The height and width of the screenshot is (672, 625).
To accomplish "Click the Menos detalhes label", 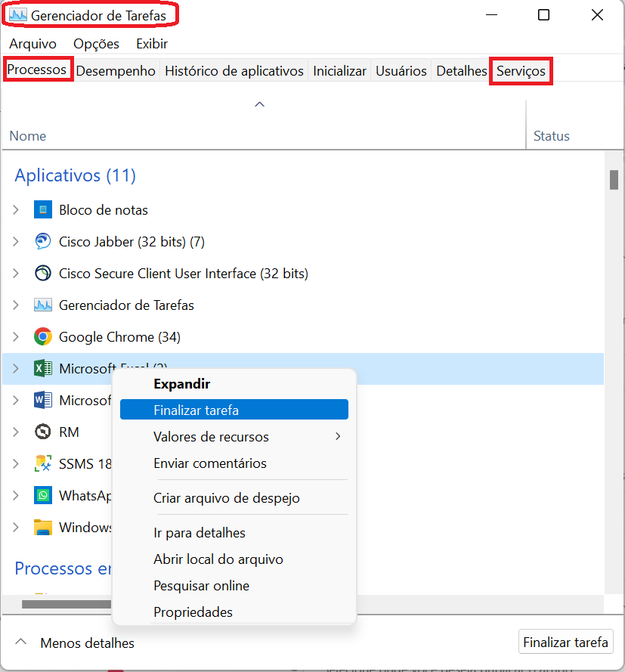I will (x=88, y=643).
